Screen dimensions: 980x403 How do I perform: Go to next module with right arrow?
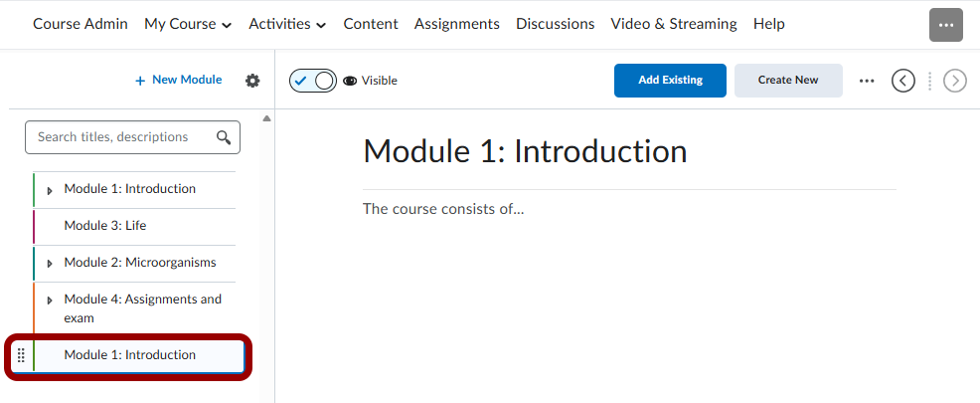tap(954, 81)
